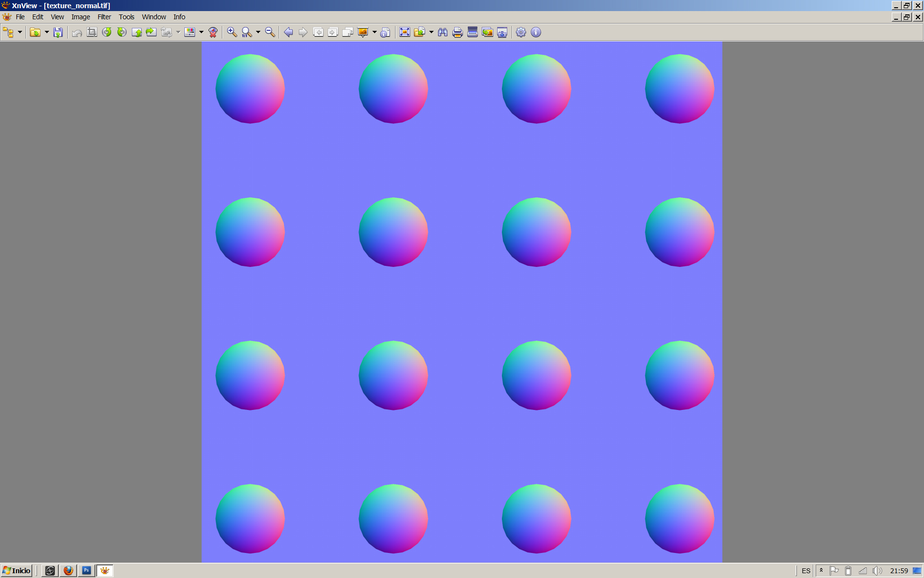Click the Resize image icon

point(167,32)
